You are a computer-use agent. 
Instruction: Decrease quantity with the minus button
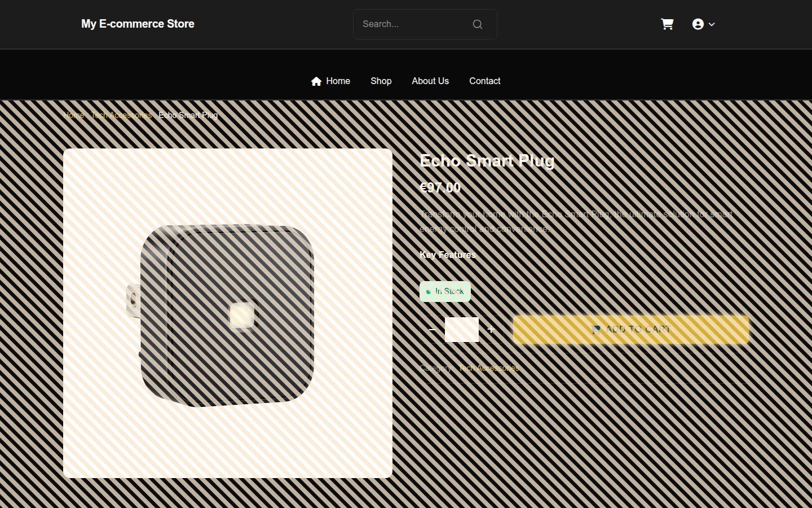click(433, 330)
